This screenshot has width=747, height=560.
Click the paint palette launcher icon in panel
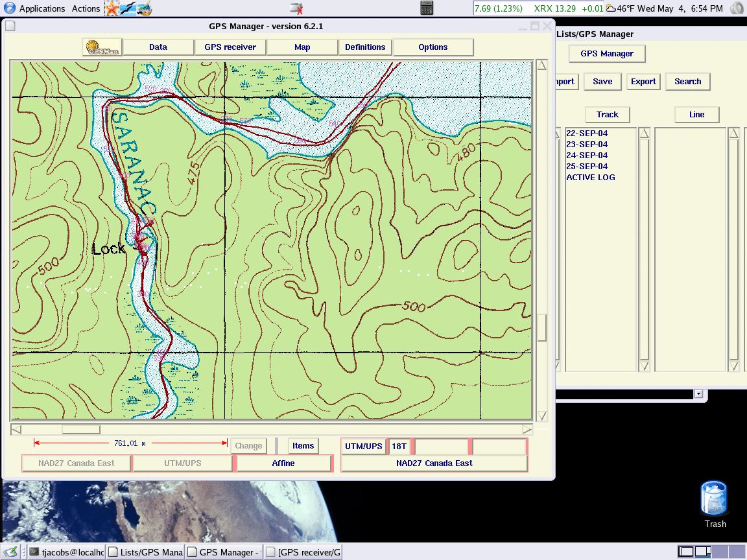[x=145, y=8]
